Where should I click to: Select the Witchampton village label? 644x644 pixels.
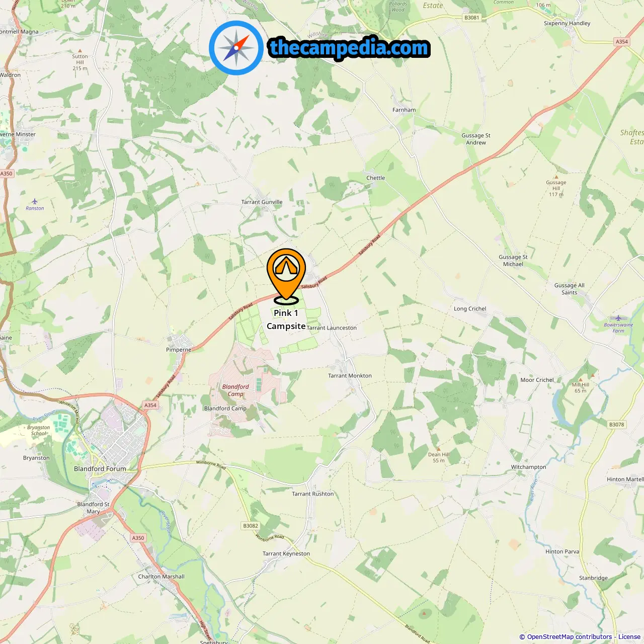click(x=528, y=467)
